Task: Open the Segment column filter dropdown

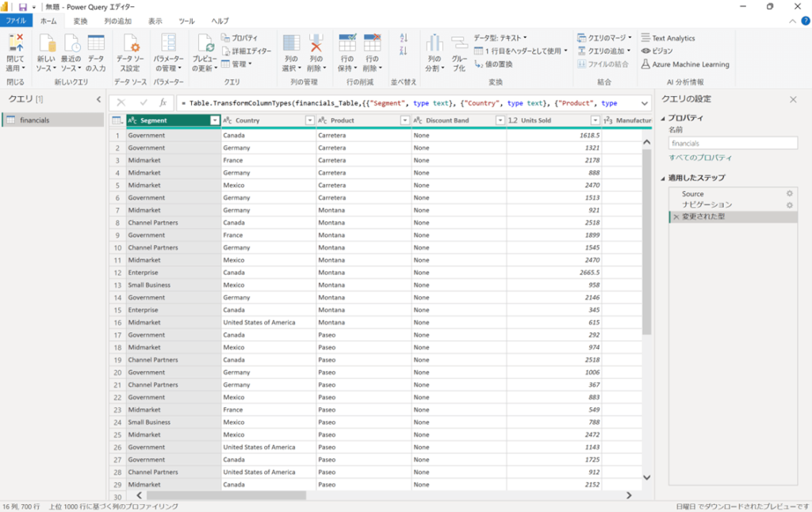Action: pyautogui.click(x=214, y=120)
